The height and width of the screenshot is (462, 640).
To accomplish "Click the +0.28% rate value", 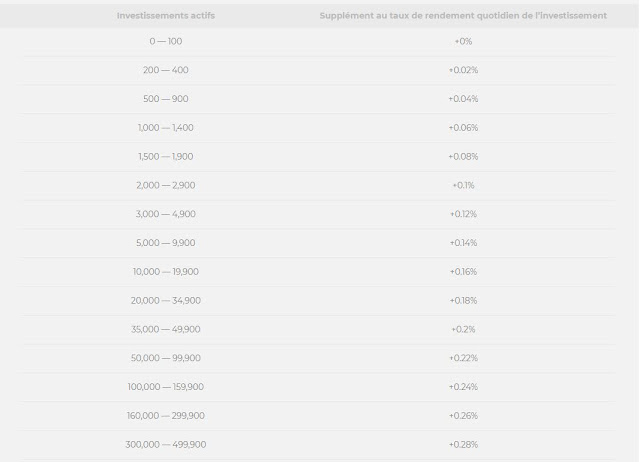I will point(463,444).
